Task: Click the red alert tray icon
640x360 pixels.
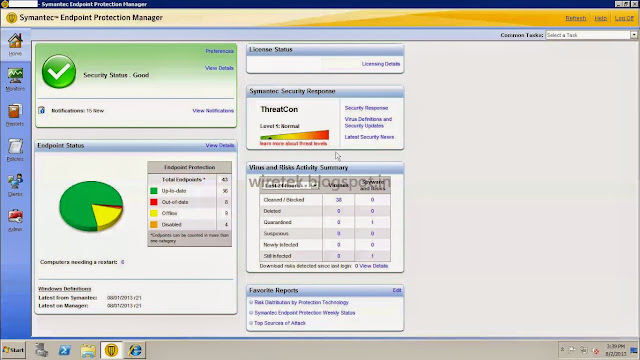Action: [596, 351]
